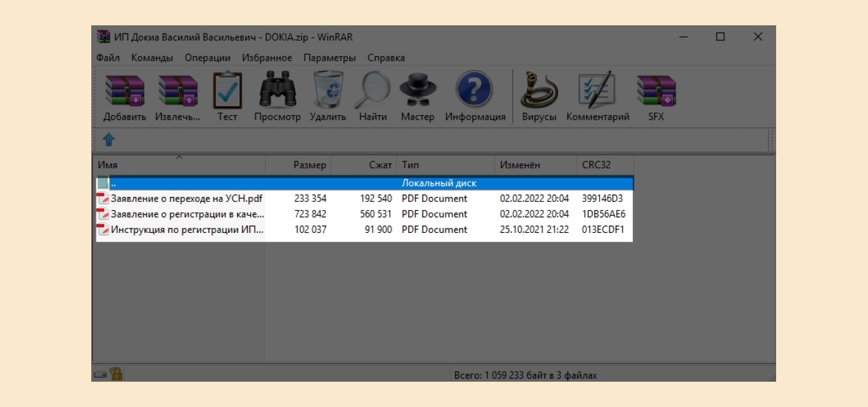The height and width of the screenshot is (407, 868).
Task: Click the Удалить (Delete) recycle bin icon
Action: [x=328, y=92]
